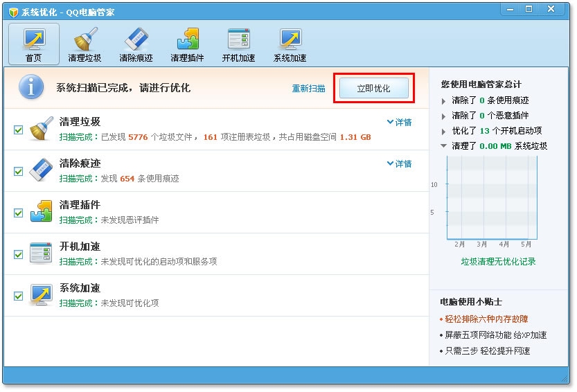Open the 开机加速 toolbar icon
The image size is (577, 392).
tap(238, 44)
